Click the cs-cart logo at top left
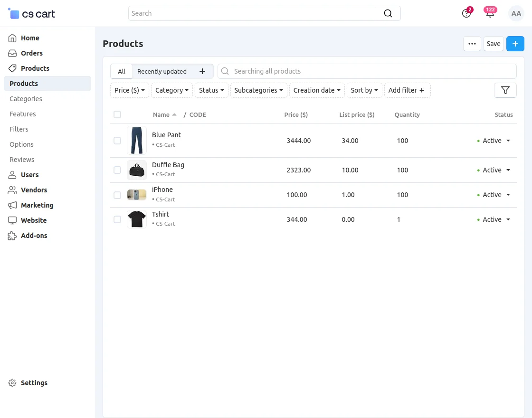Screen dimensions: 532x418 pyautogui.click(x=31, y=13)
